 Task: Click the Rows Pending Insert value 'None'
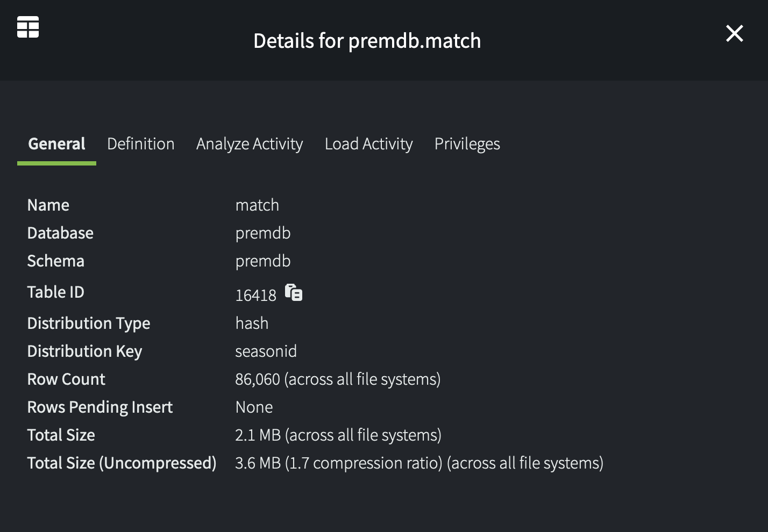tap(254, 407)
